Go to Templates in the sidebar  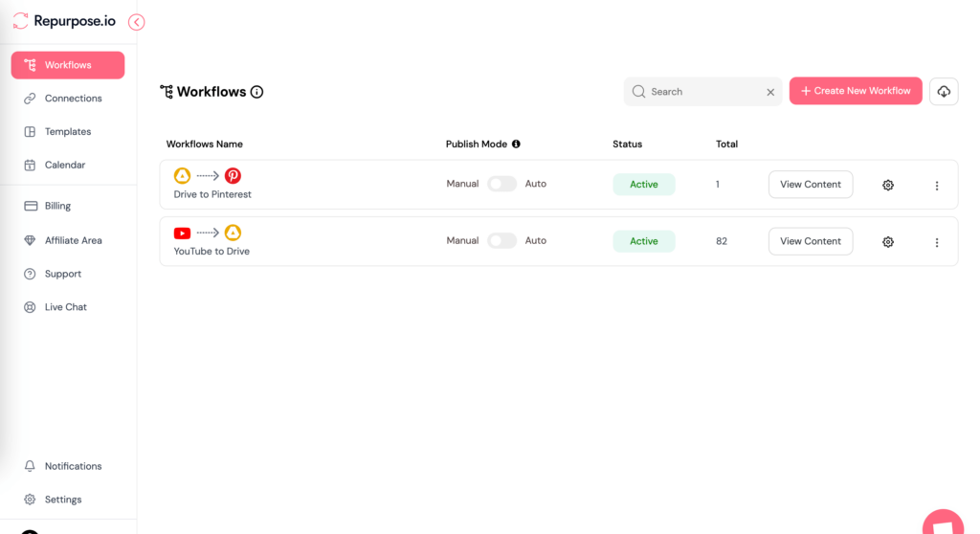(67, 132)
